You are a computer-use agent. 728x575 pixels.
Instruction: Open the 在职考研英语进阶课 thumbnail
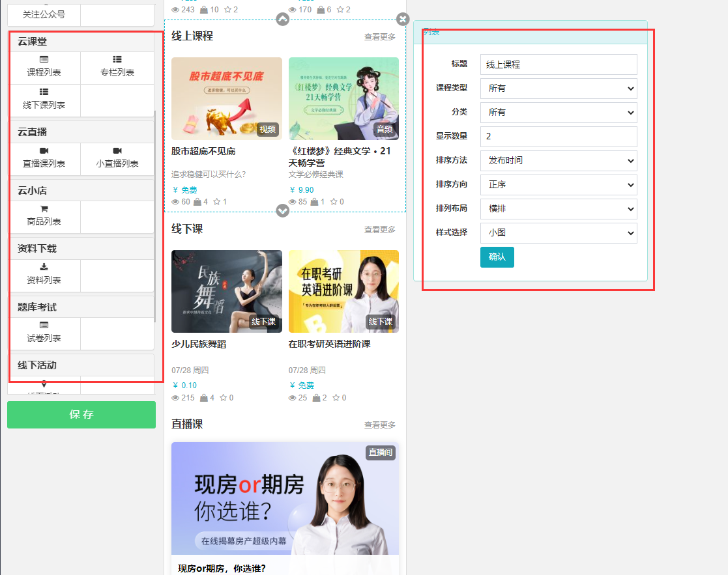tap(343, 291)
